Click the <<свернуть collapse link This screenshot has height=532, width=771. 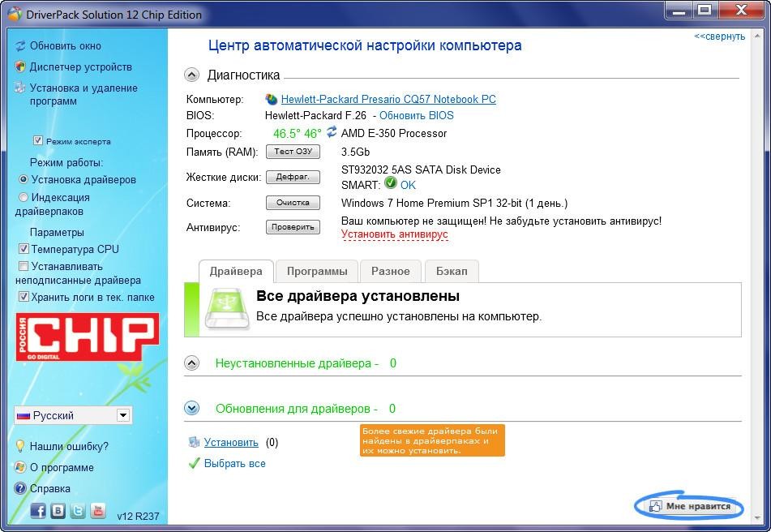[719, 36]
